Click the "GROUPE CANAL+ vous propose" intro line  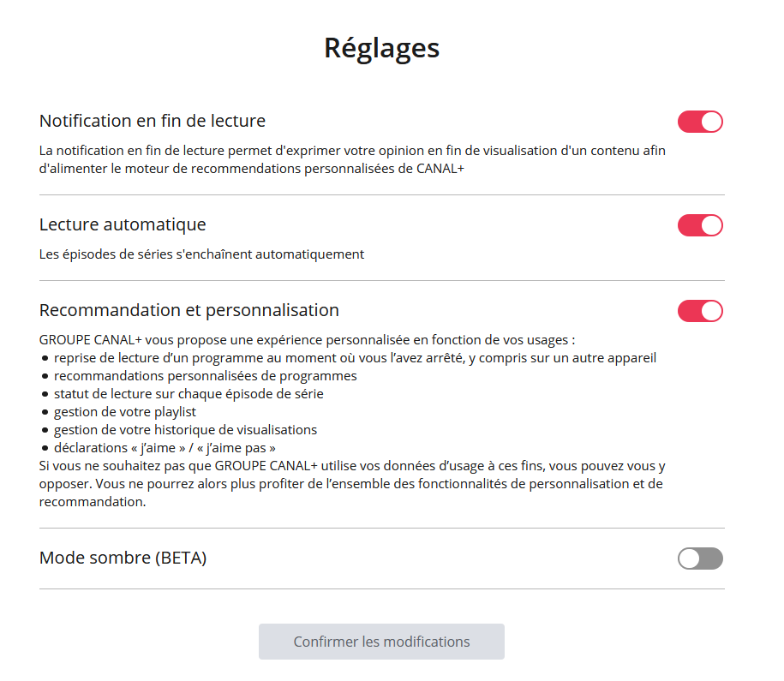click(x=308, y=340)
